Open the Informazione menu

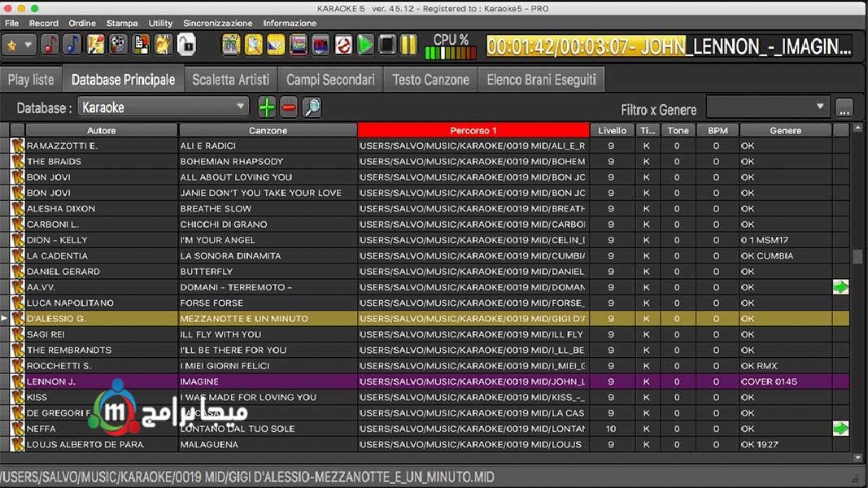290,24
